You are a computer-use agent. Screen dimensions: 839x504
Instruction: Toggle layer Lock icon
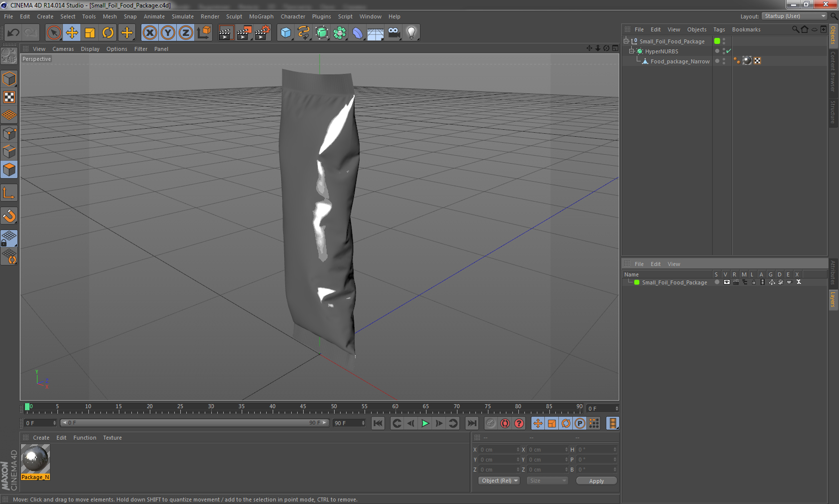[754, 282]
